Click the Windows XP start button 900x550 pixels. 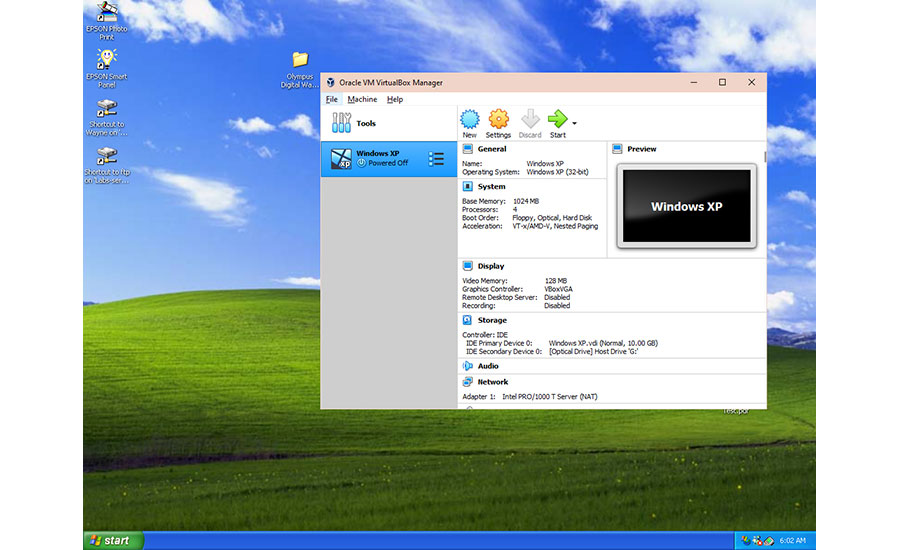pos(108,540)
